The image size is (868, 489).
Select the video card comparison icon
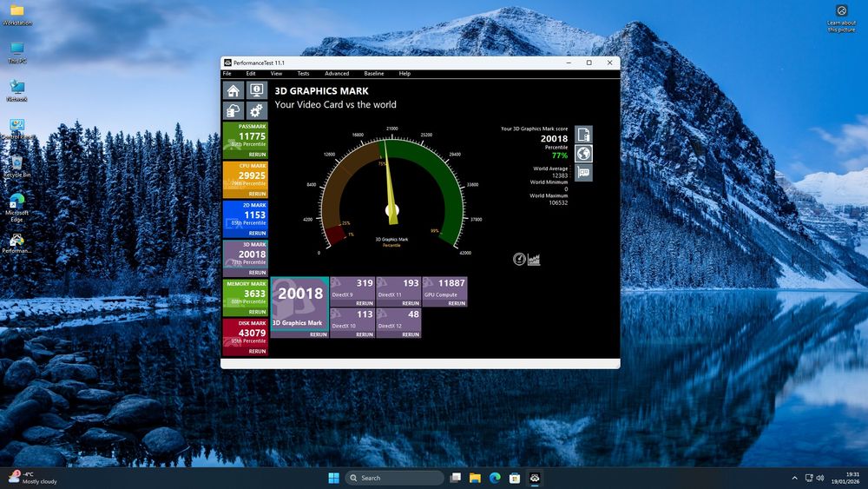(x=583, y=172)
